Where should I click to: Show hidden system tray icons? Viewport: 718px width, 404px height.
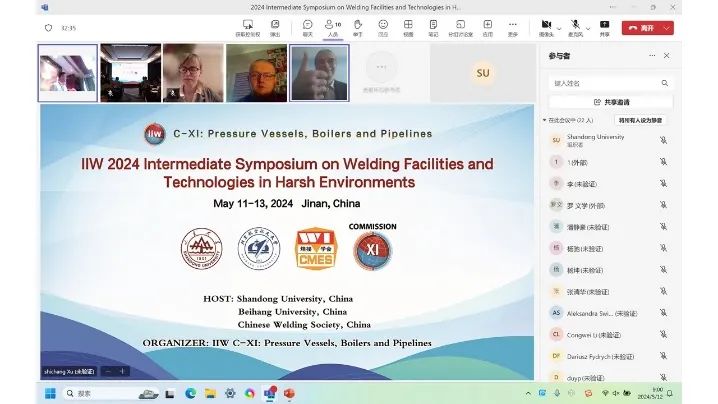[x=528, y=393]
